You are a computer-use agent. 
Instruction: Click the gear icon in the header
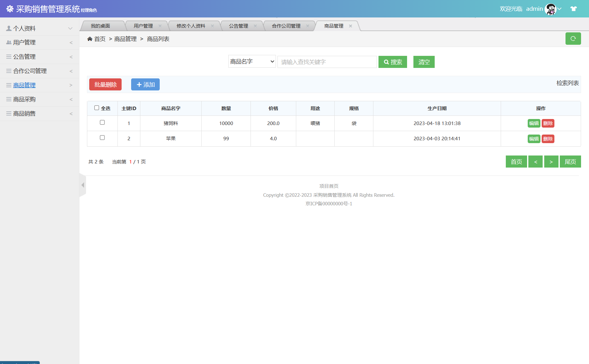[x=10, y=9]
